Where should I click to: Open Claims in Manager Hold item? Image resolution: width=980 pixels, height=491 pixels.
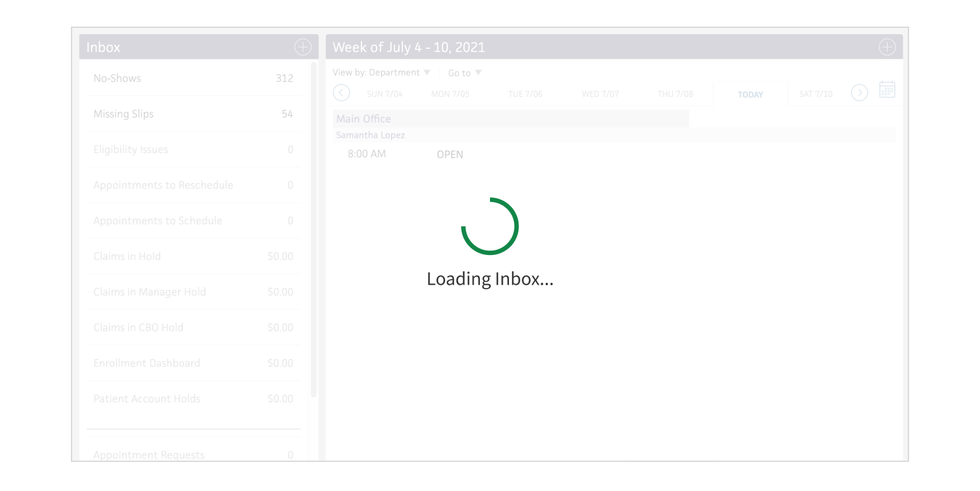194,292
